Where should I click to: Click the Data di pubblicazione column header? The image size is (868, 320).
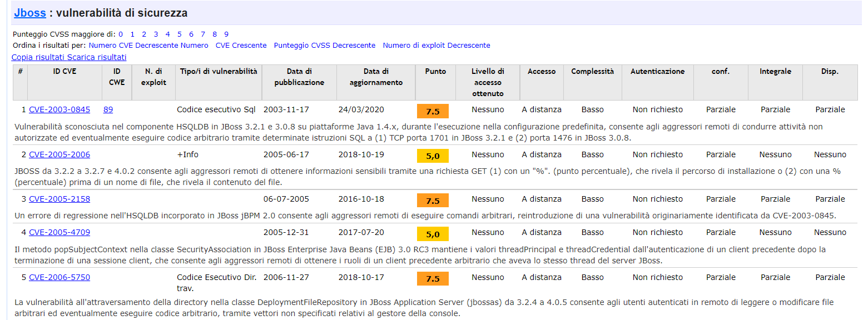click(299, 77)
